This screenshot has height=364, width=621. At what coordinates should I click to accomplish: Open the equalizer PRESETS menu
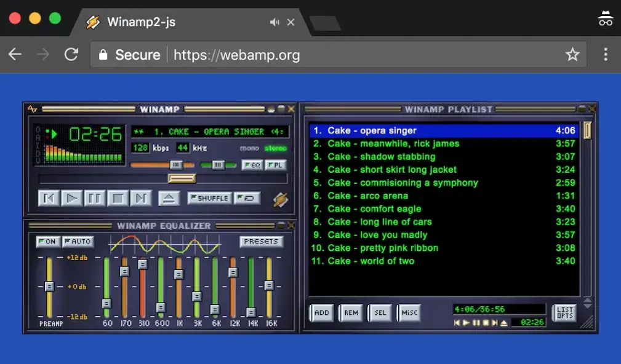pos(261,242)
